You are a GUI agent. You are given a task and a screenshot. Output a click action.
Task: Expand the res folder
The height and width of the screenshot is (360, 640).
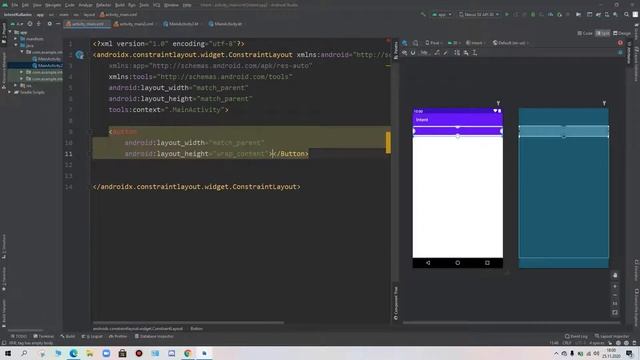tap(16, 85)
